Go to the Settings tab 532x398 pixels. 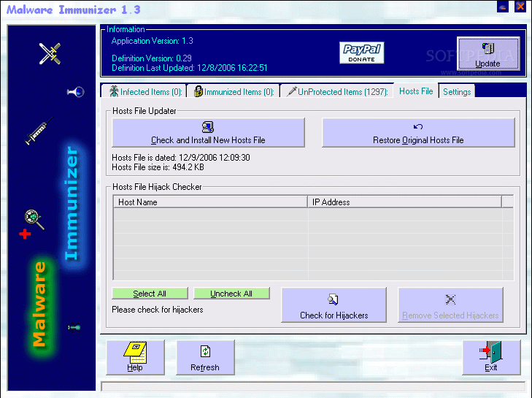pyautogui.click(x=457, y=92)
